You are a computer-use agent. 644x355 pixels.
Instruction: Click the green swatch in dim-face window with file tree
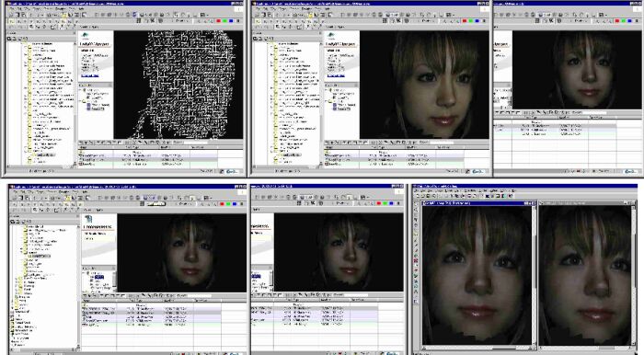click(x=229, y=203)
